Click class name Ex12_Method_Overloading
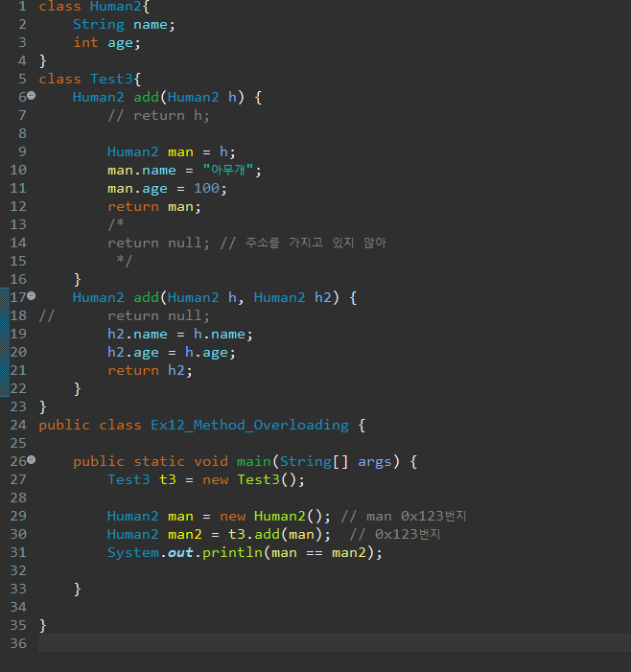The width and height of the screenshot is (631, 672). click(249, 425)
